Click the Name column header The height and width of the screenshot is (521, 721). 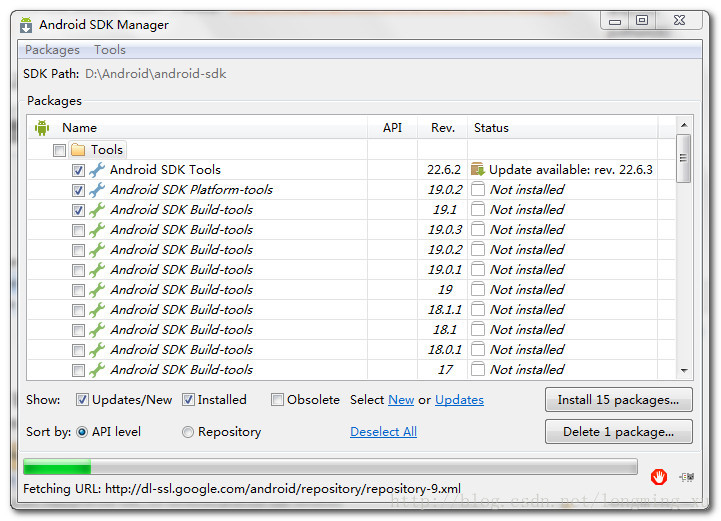pos(198,127)
